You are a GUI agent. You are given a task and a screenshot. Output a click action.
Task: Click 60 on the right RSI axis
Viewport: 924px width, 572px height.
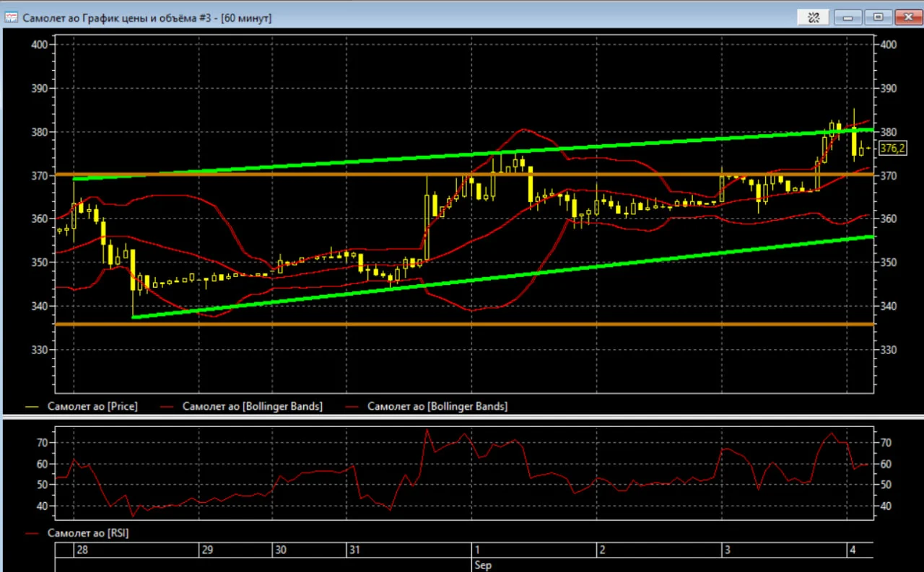(884, 464)
